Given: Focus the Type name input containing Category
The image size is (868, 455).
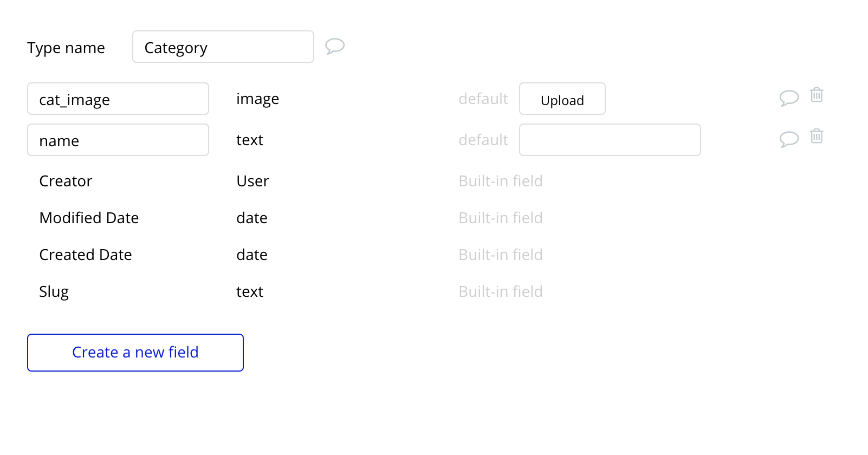Looking at the screenshot, I should click(223, 47).
